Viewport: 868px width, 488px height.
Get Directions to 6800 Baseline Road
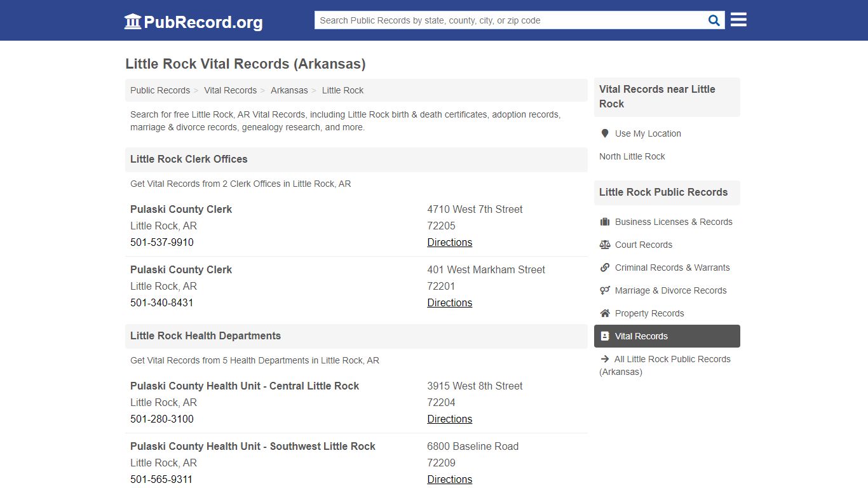point(450,479)
